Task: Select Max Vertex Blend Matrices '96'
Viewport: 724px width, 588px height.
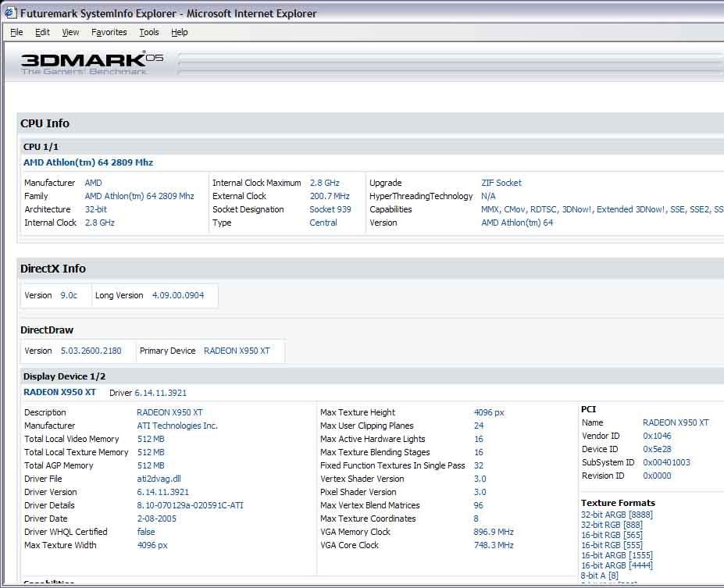Action: tap(478, 505)
